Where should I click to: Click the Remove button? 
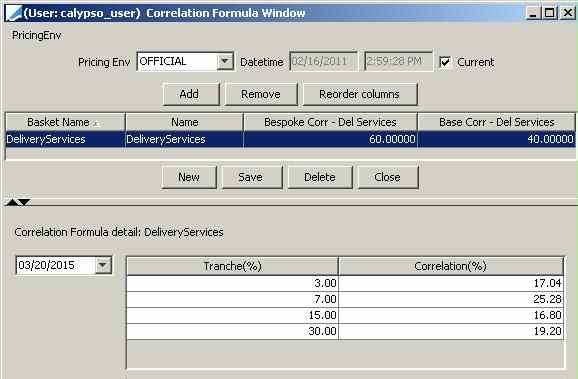pos(261,94)
